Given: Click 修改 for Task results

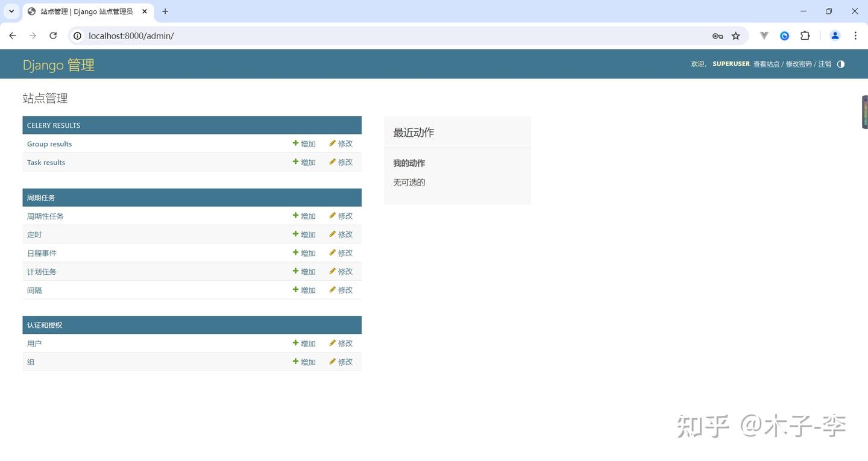Looking at the screenshot, I should [x=341, y=162].
